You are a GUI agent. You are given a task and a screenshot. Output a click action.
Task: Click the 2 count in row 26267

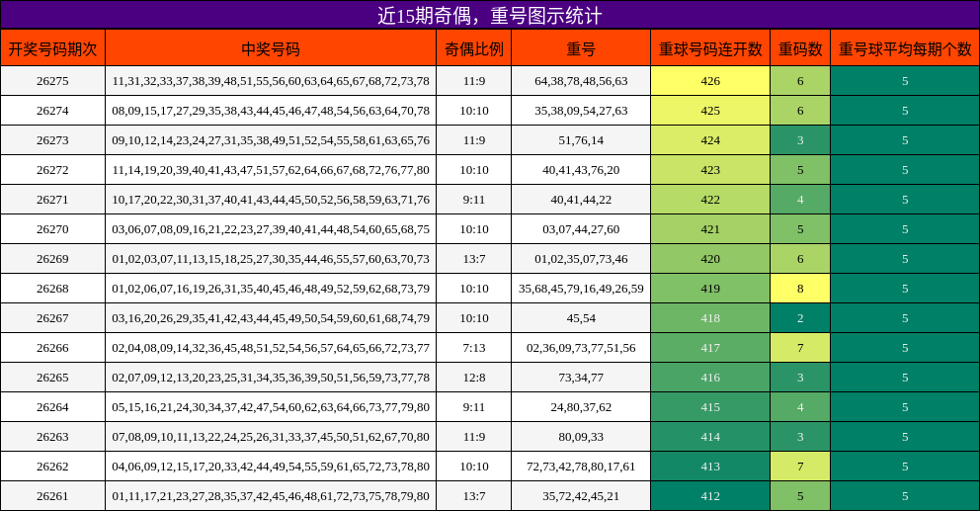800,318
